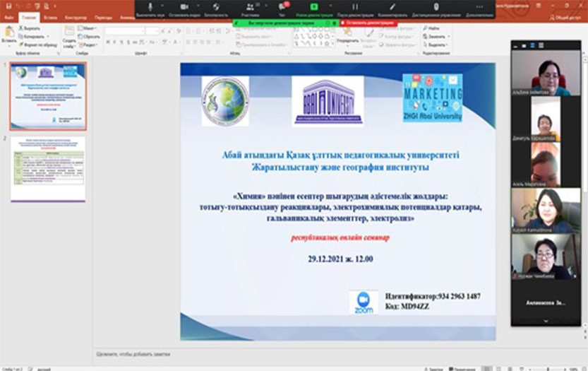Open the Annotate pencil tool

pyautogui.click(x=392, y=7)
